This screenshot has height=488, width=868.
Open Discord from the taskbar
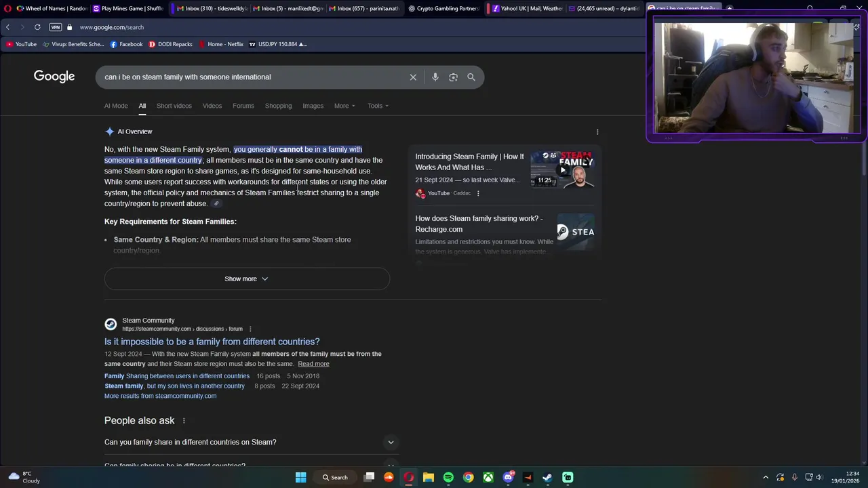click(508, 477)
